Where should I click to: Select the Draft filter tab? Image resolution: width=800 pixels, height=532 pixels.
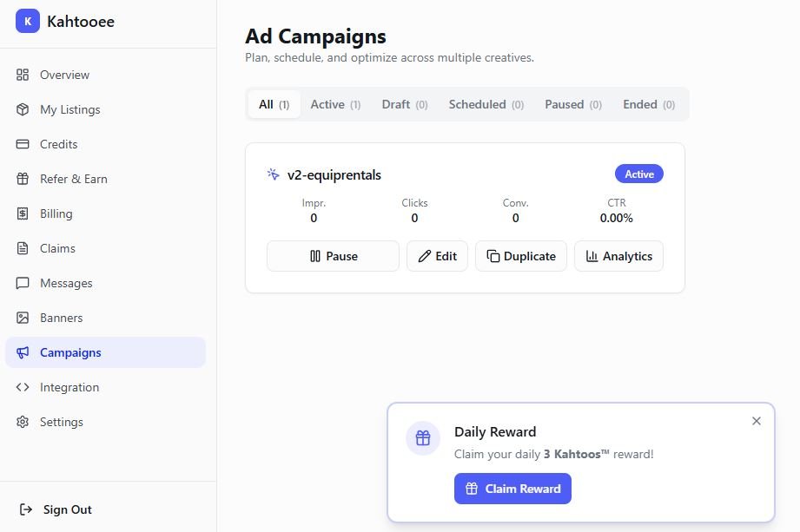(x=404, y=104)
